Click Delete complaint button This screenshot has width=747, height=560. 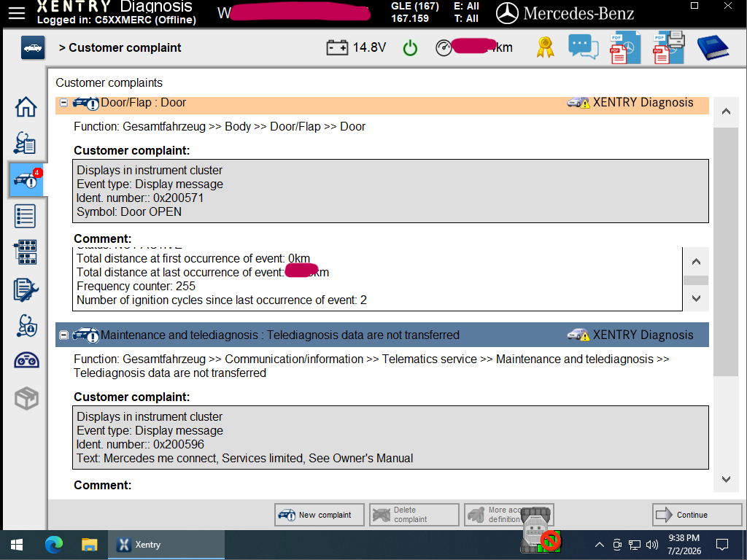[x=414, y=515]
